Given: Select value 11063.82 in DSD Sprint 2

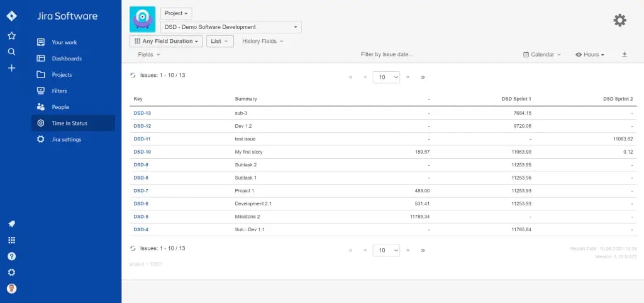Looking at the screenshot, I should (x=623, y=139).
